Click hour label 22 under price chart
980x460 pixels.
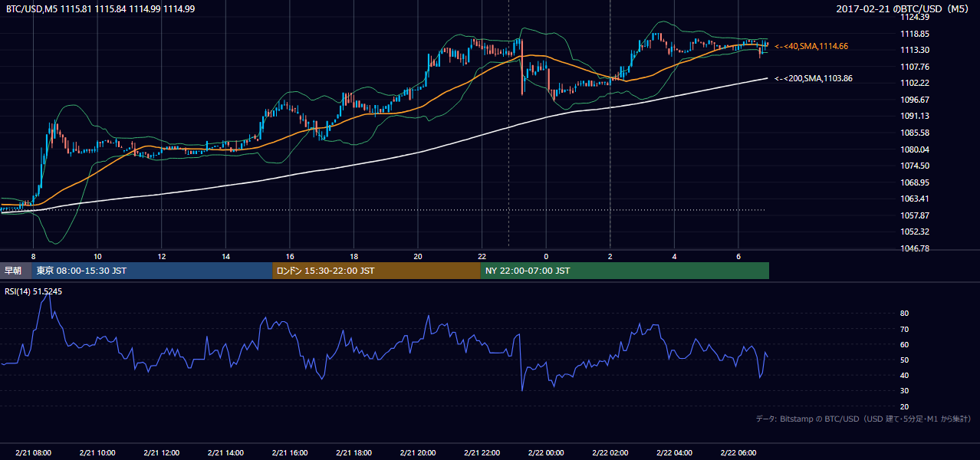(x=482, y=255)
